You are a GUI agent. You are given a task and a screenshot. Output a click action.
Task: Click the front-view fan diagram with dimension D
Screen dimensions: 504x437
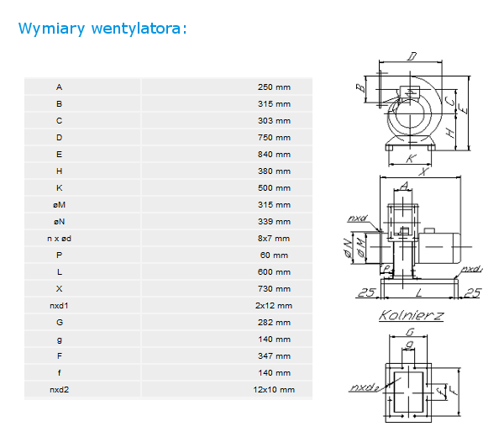[413, 109]
